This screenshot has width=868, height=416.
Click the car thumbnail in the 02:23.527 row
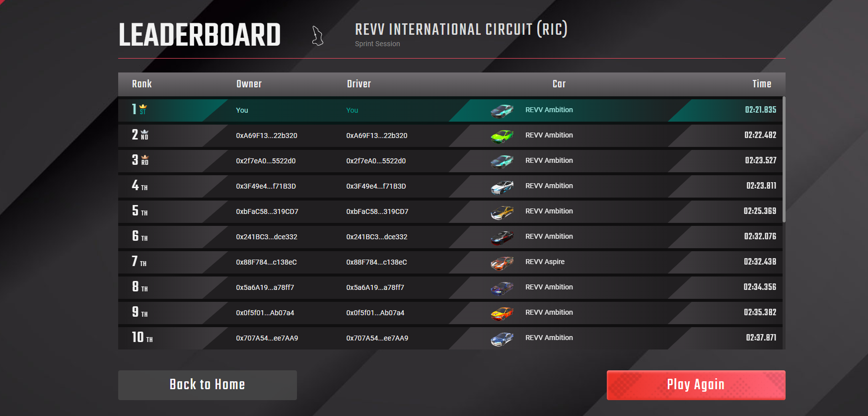(502, 161)
